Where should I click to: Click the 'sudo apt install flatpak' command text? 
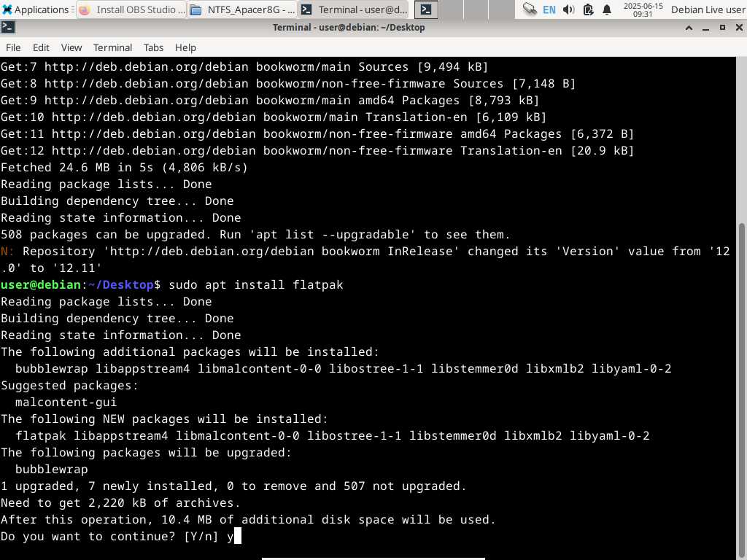256,285
